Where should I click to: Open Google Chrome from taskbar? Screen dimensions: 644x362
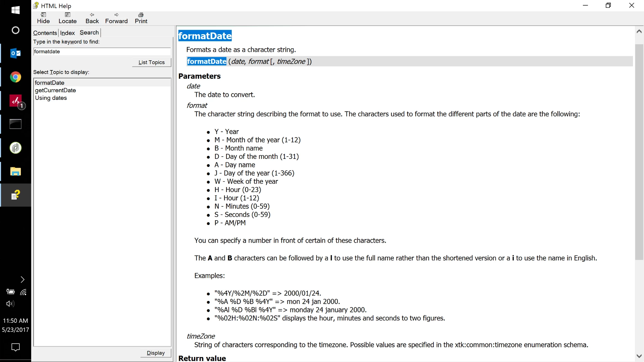pos(15,77)
